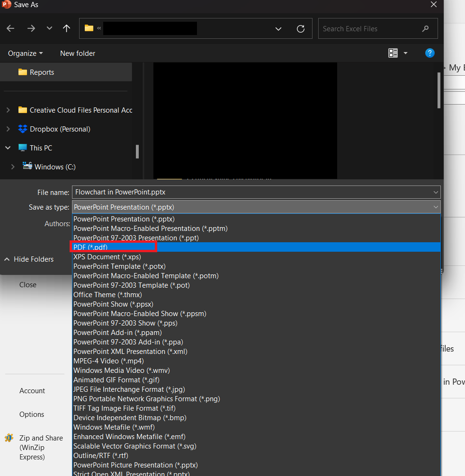This screenshot has width=465, height=476.
Task: Choose PowerPoint Picture Presentation (*.pptx)
Action: click(x=256, y=465)
